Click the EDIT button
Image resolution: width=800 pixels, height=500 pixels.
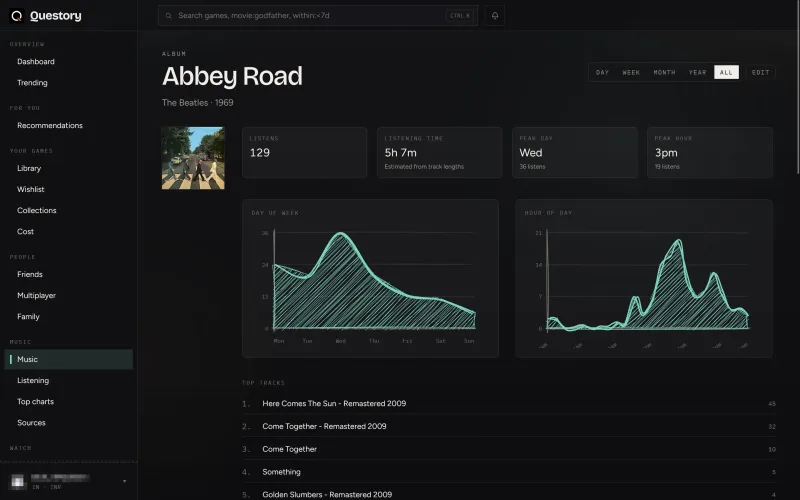point(760,72)
